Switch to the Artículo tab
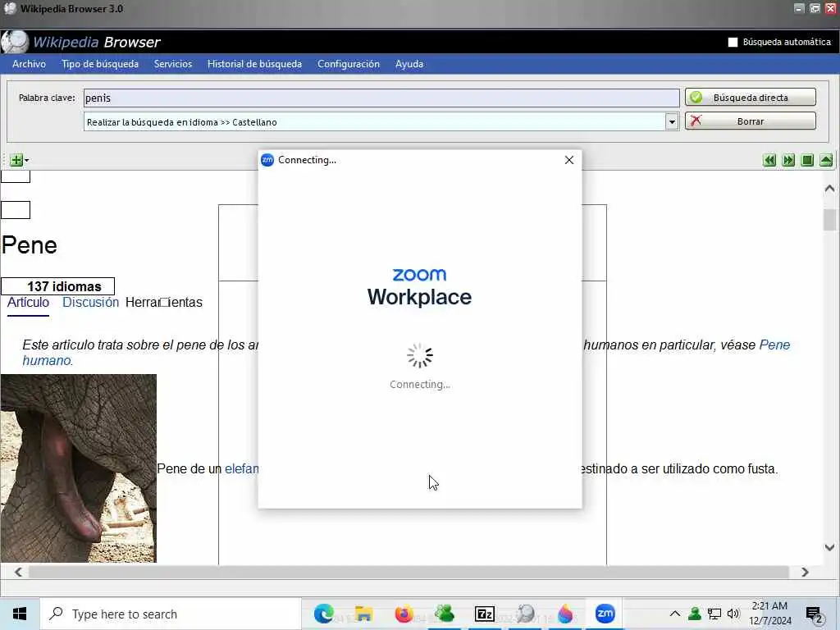 click(28, 302)
